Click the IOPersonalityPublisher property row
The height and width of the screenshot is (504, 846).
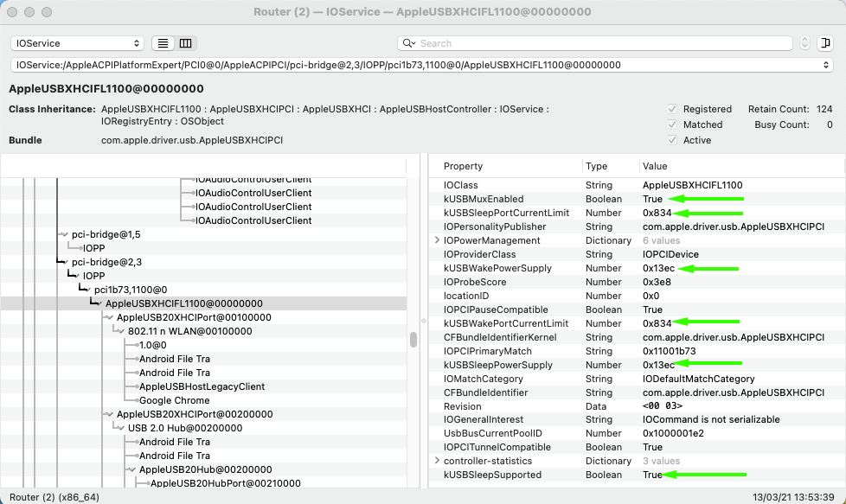(637, 227)
